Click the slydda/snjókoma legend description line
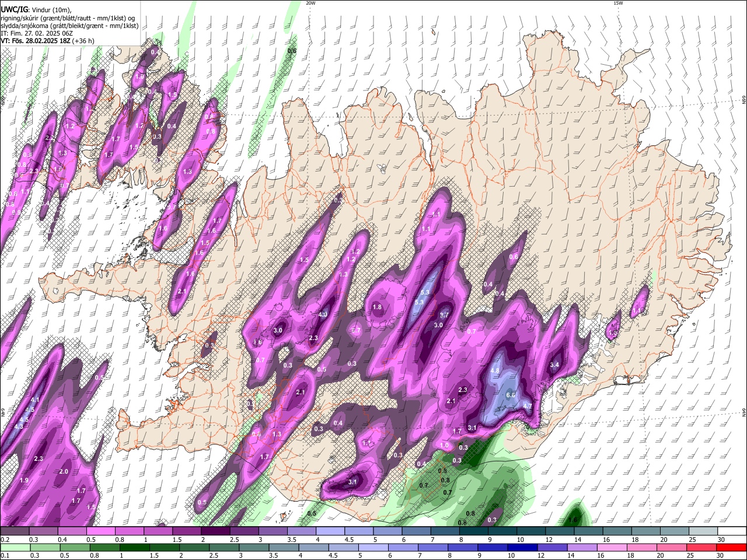Viewport: 747px width, 560px height. (x=69, y=26)
